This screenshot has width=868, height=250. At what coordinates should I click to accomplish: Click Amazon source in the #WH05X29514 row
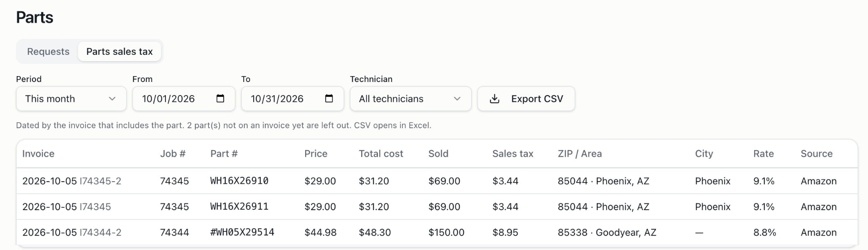pyautogui.click(x=819, y=233)
